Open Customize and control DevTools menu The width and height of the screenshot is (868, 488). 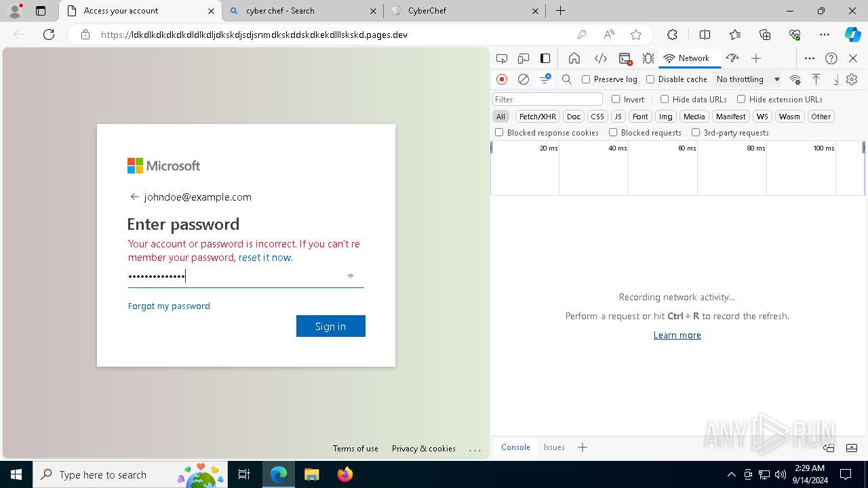810,58
